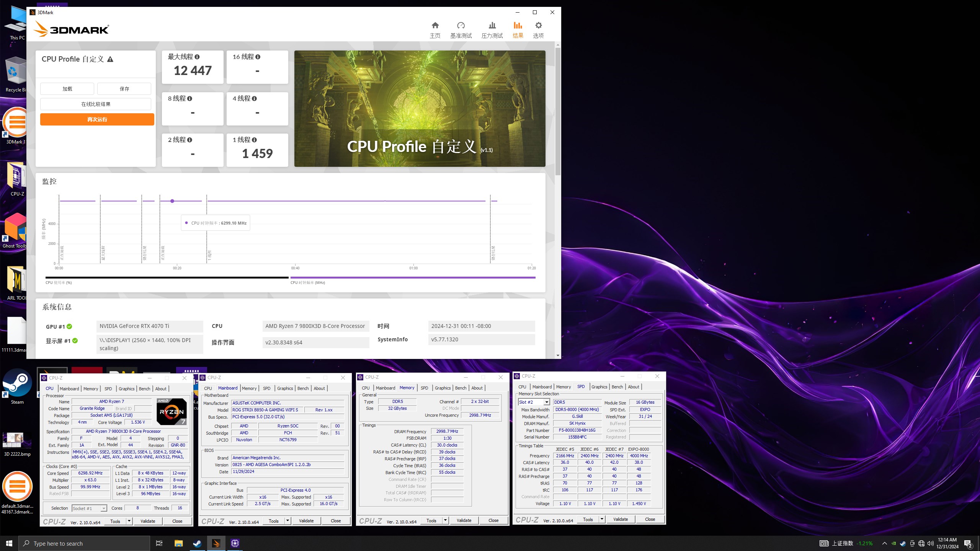This screenshot has width=980, height=551.
Task: Click Windows Start button
Action: (9, 543)
